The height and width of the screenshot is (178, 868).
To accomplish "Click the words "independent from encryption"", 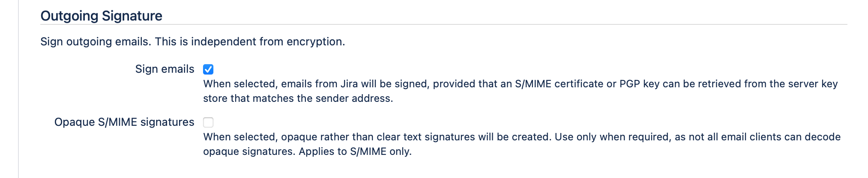I will 267,42.
